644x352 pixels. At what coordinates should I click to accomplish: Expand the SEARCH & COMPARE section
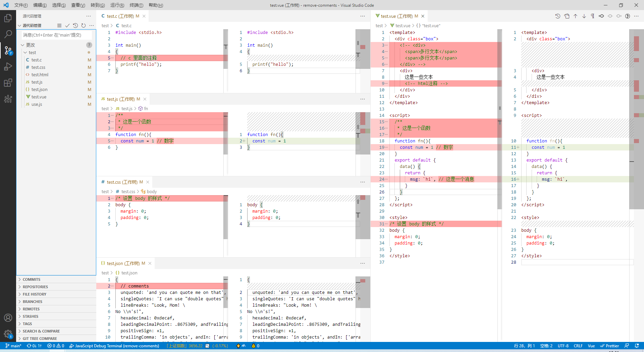tap(56, 331)
